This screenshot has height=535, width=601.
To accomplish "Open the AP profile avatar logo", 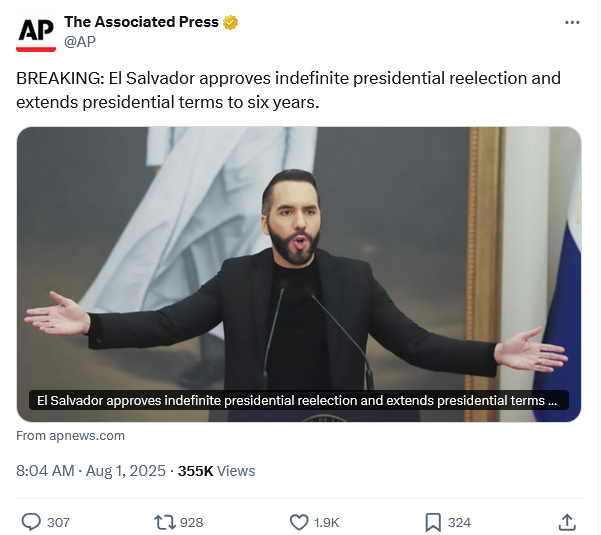I will (36, 32).
